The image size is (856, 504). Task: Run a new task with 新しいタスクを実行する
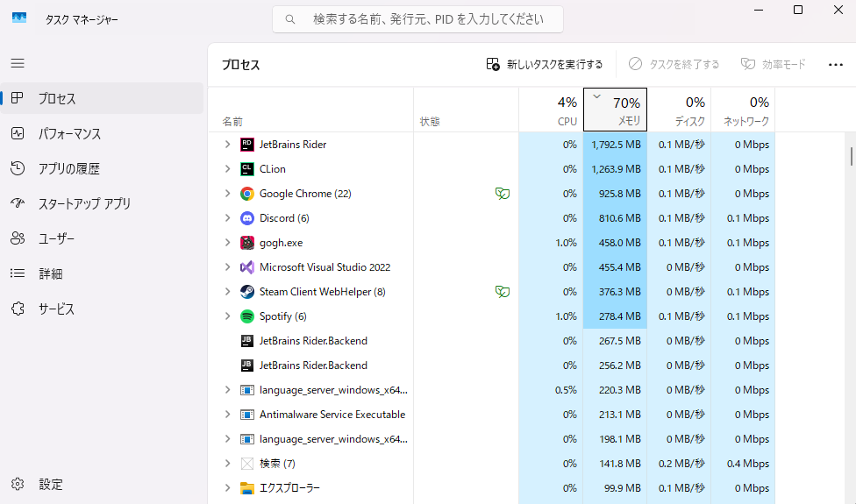tap(545, 64)
